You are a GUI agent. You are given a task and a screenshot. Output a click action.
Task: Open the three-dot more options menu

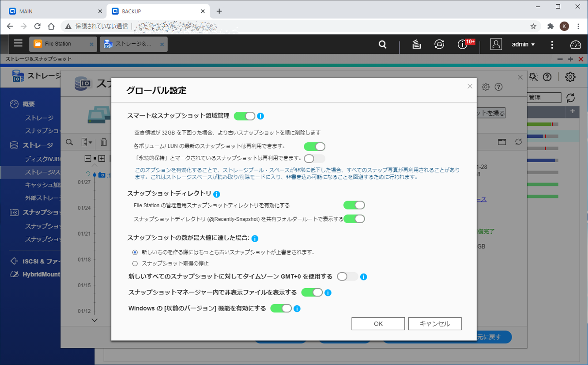click(552, 44)
